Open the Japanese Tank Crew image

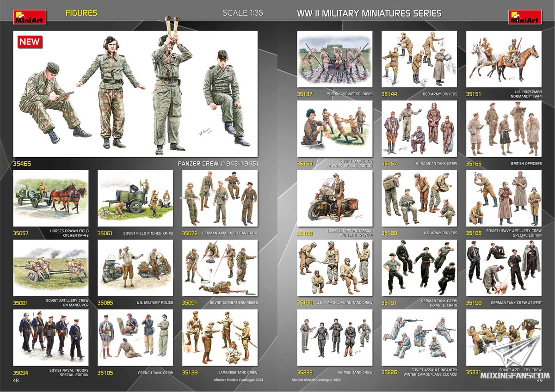pyautogui.click(x=220, y=338)
